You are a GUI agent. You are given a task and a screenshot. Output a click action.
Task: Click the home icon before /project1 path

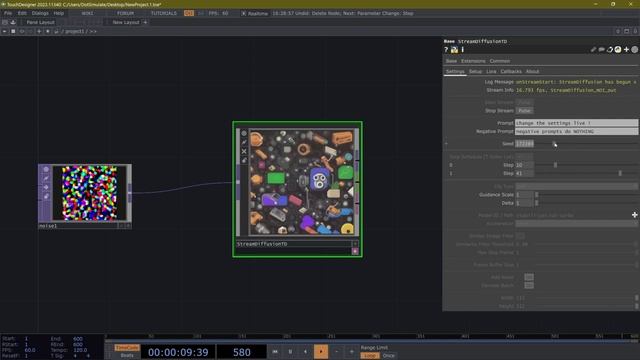coord(56,31)
